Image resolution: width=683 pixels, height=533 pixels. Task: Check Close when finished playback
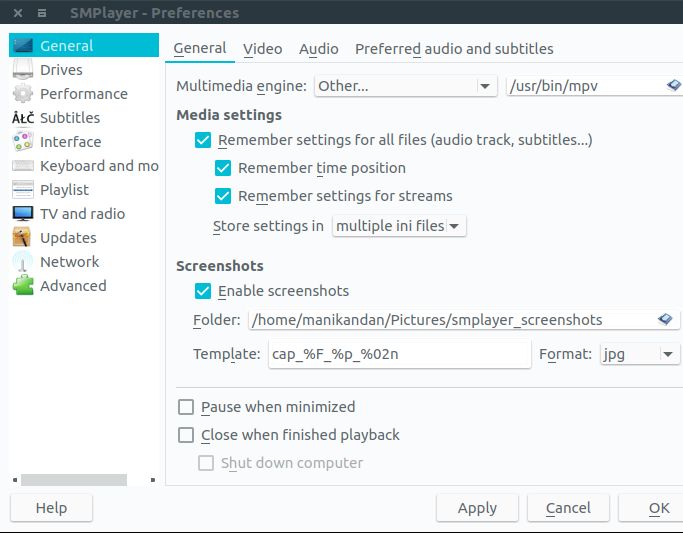(x=186, y=435)
